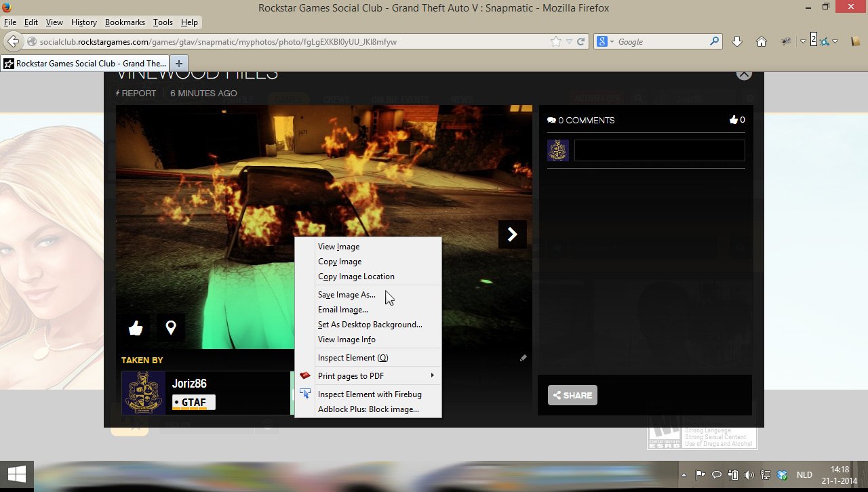
Task: Expand Print pages to PDF submenu
Action: click(x=368, y=376)
